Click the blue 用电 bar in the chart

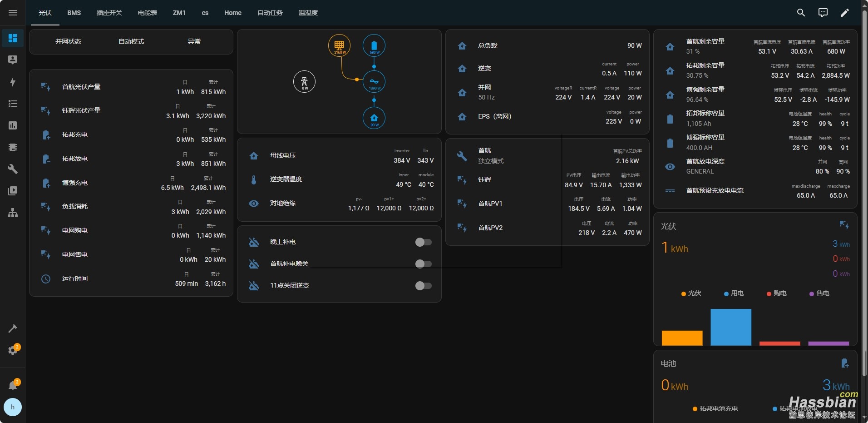click(730, 327)
